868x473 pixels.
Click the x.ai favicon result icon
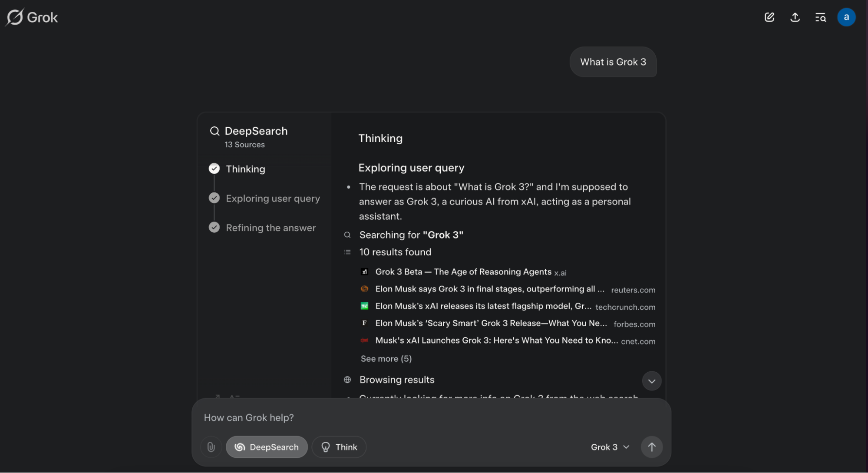[364, 272]
